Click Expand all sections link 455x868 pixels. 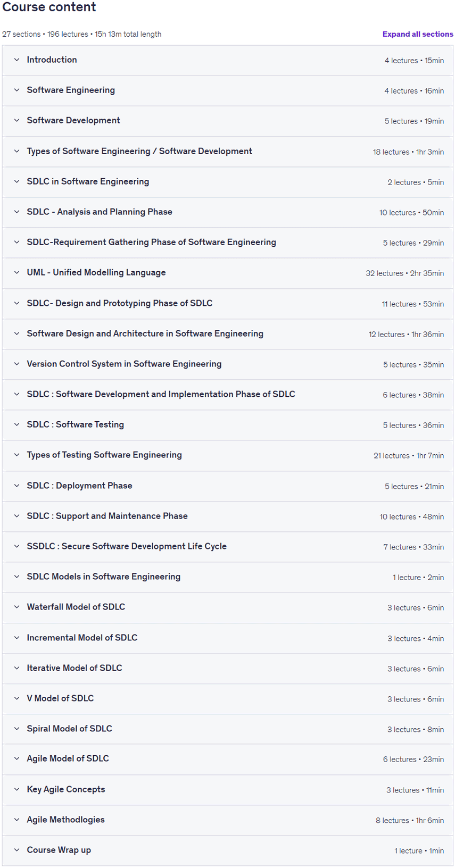(418, 34)
